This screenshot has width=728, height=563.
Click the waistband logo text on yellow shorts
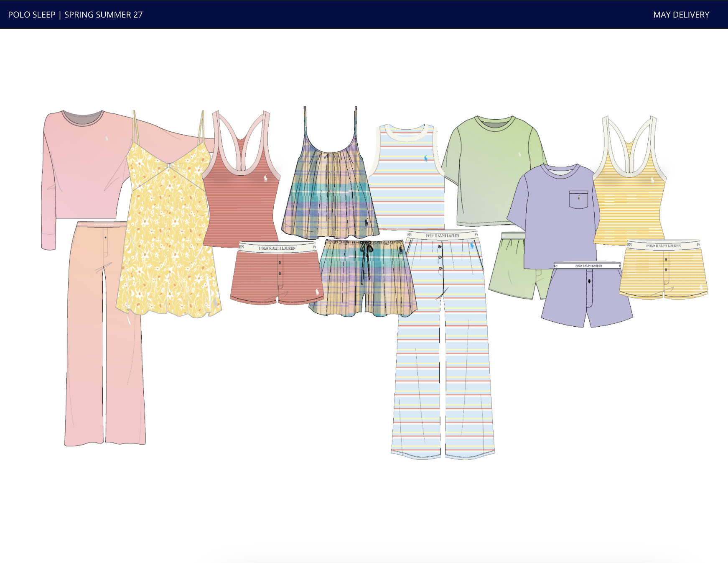point(664,246)
